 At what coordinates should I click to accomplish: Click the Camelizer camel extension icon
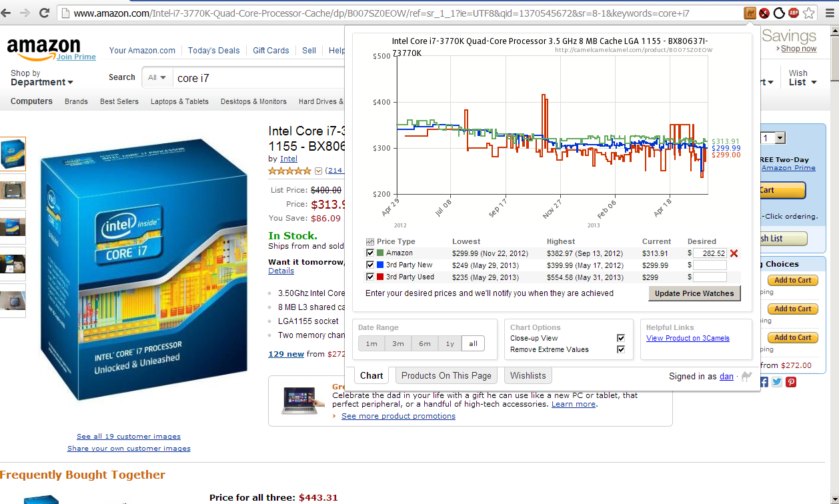coord(750,13)
